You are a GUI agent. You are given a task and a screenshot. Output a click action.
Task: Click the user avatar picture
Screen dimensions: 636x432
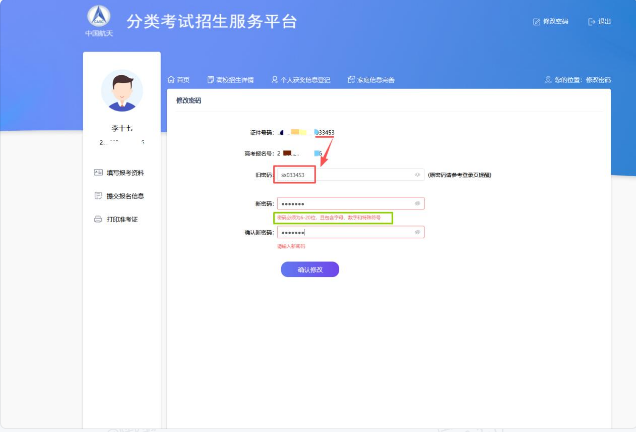[x=122, y=91]
